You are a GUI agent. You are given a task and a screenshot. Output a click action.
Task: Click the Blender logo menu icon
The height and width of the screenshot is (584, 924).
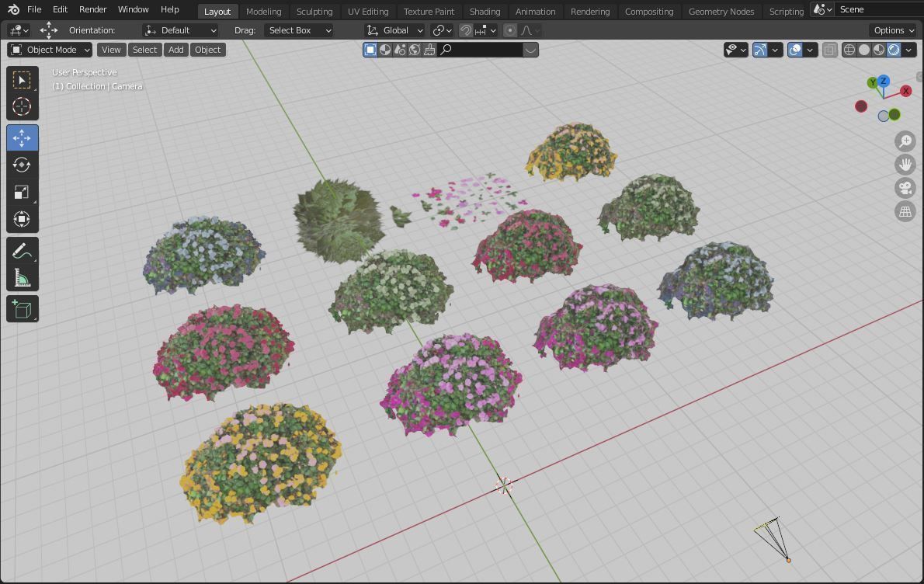pos(13,9)
